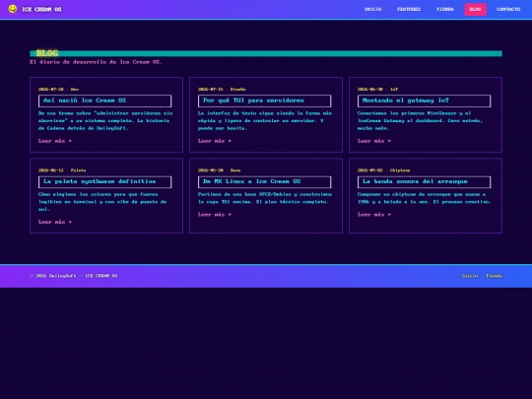Click 'Leer más' under Montando el gateway IoT
This screenshot has height=399, width=532.
tap(374, 141)
